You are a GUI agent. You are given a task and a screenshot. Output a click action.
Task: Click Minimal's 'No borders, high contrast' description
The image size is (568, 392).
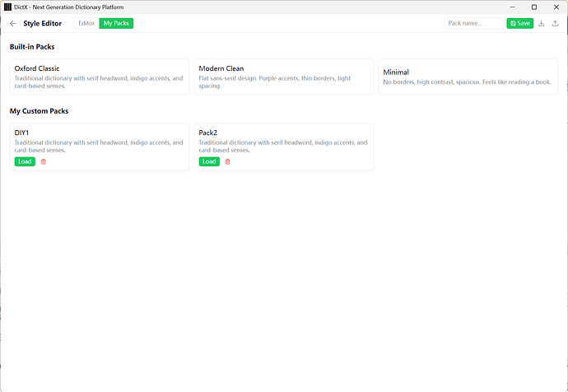tap(468, 82)
